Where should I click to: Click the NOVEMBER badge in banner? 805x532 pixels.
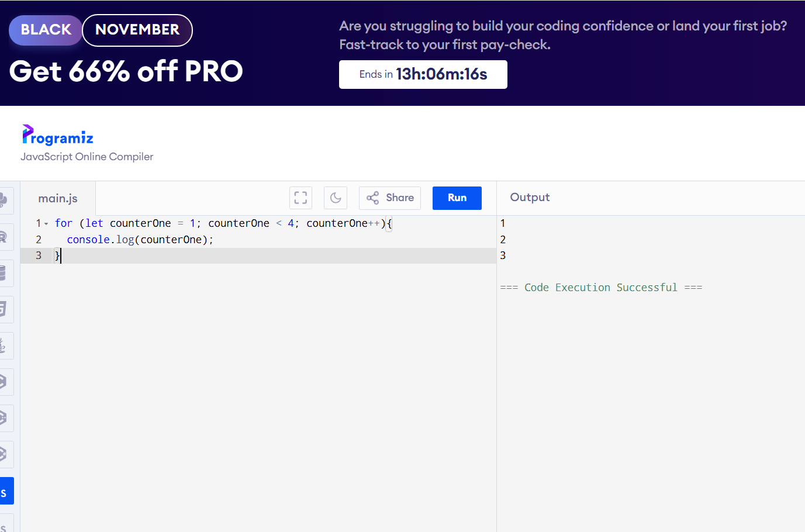(137, 30)
